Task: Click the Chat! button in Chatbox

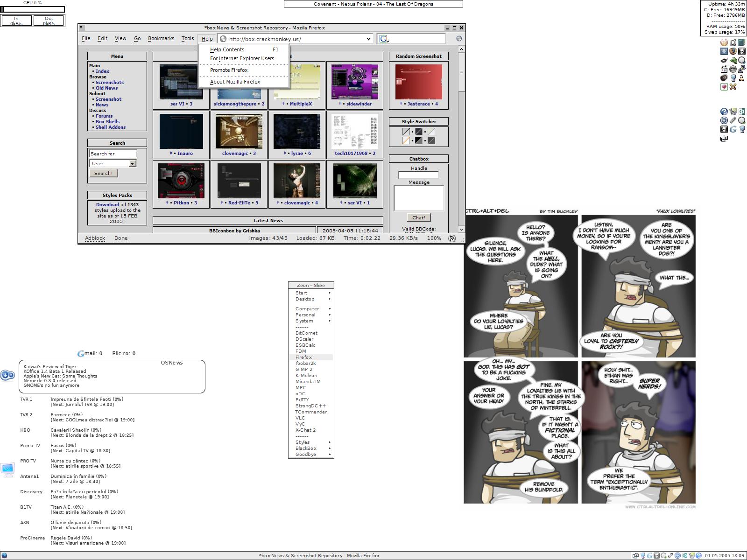Action: click(419, 217)
